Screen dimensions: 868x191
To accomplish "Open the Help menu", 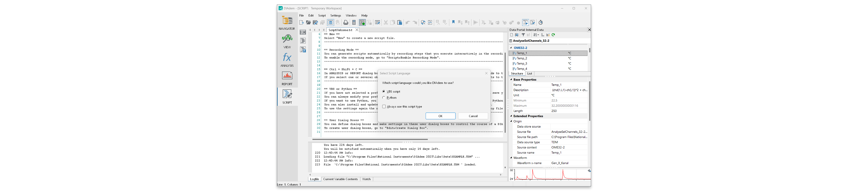I will point(365,16).
